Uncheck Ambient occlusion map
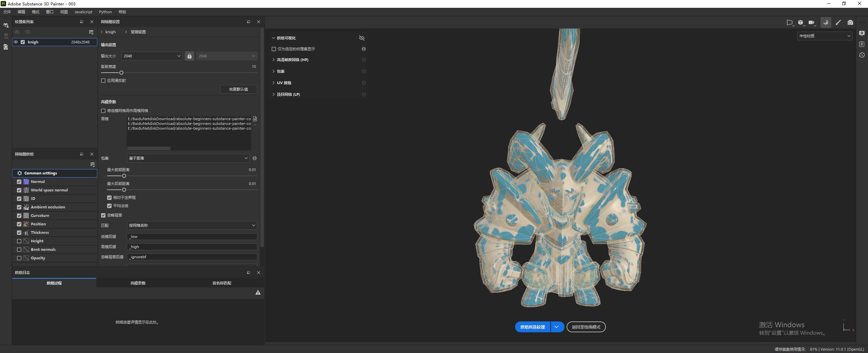Screen dimensions: 868x353 [x=19, y=207]
